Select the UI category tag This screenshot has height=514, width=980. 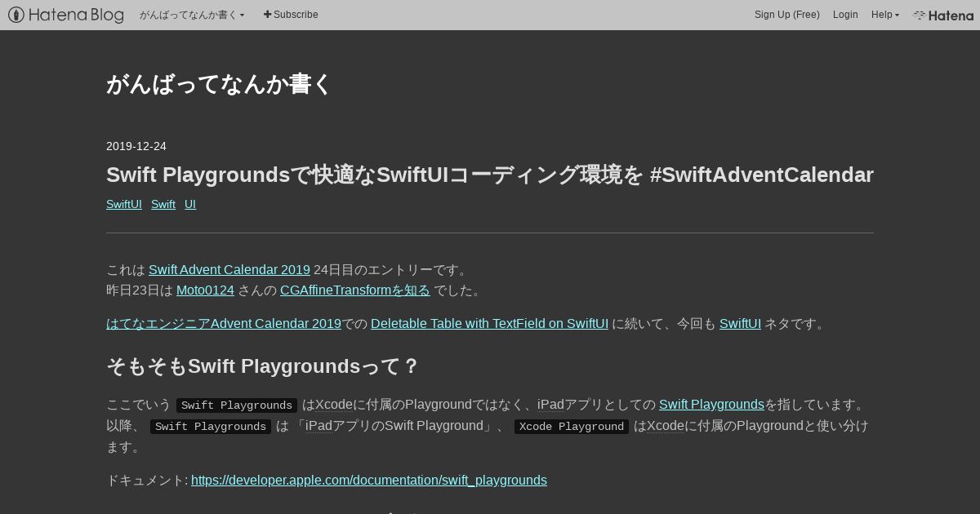190,204
